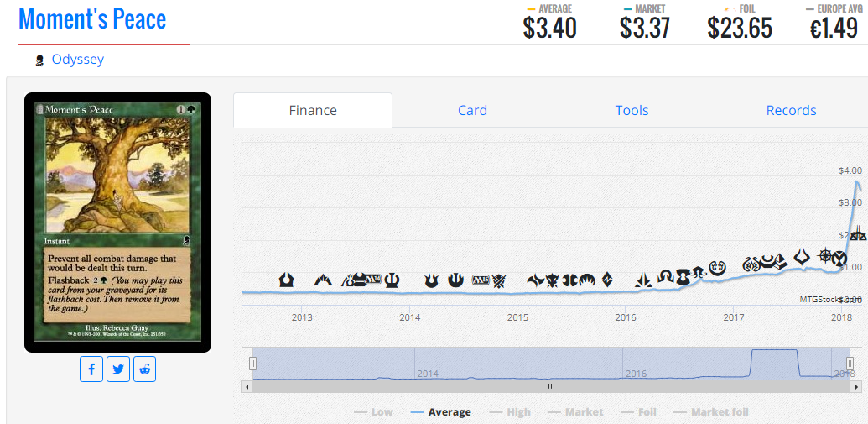Switch to the Finance tab
Viewport: 868px width, 424px height.
pos(313,110)
